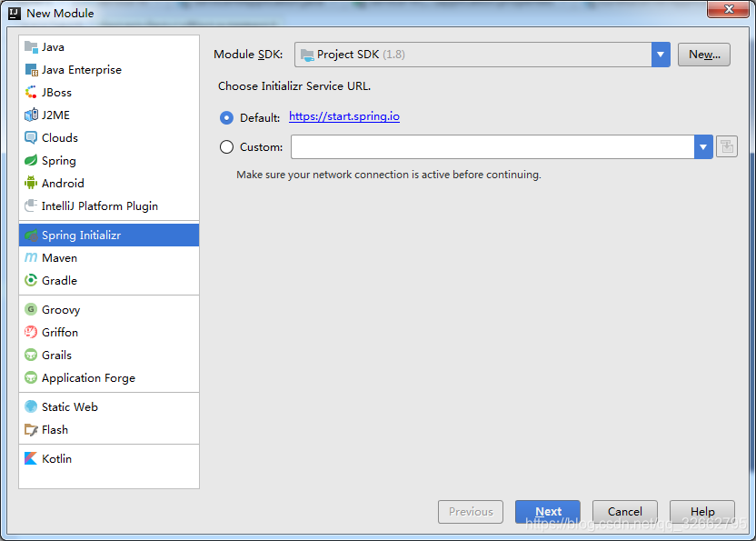The height and width of the screenshot is (541, 756).
Task: Select Groovy module type
Action: point(109,309)
